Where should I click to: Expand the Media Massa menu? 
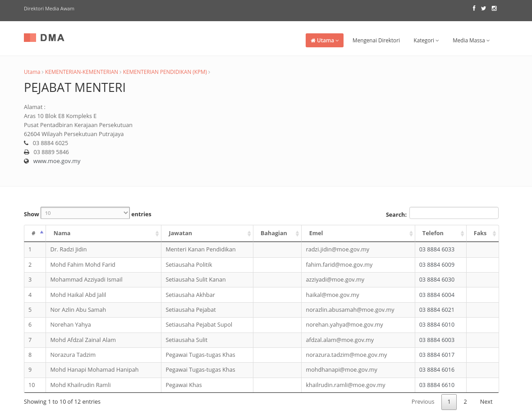(471, 41)
